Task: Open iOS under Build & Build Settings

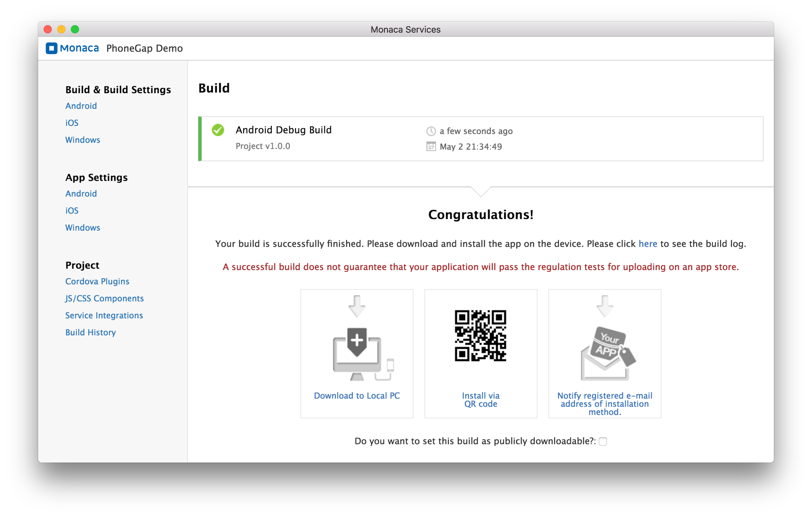Action: (72, 123)
